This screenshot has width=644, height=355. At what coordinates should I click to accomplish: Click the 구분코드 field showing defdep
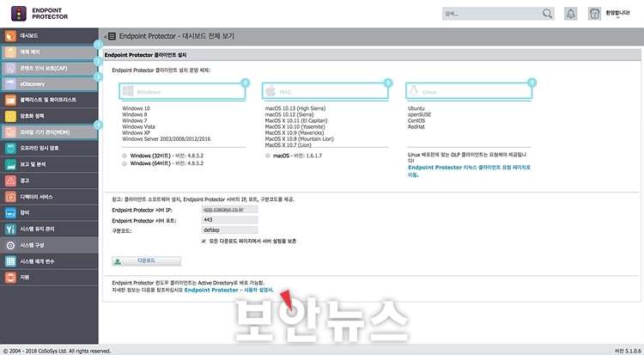(x=229, y=230)
